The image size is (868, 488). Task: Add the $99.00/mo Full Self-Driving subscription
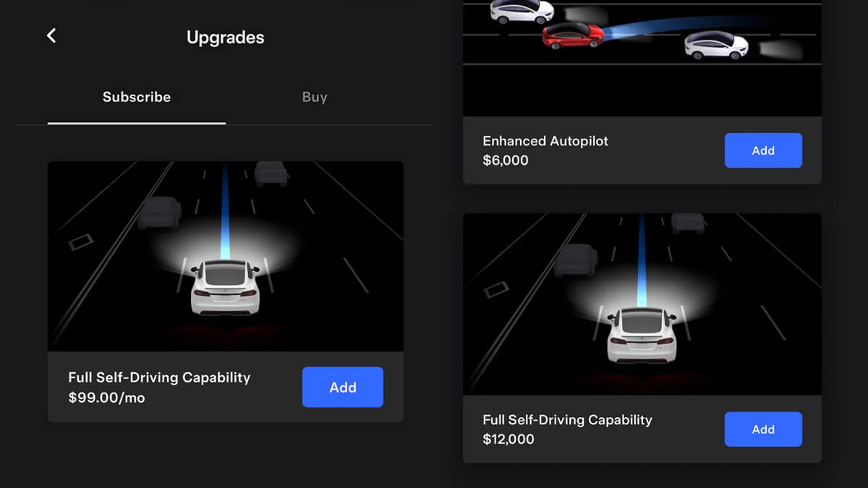point(343,388)
